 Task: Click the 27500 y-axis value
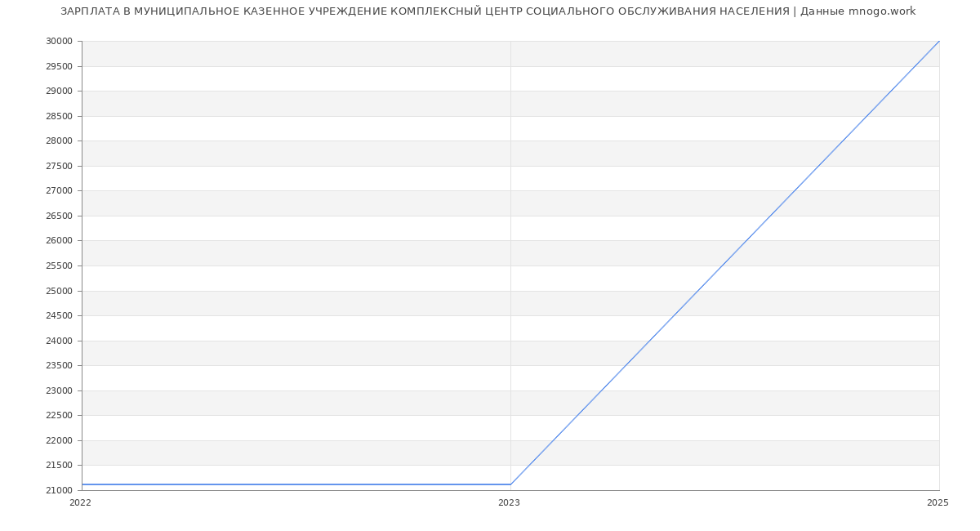59,166
